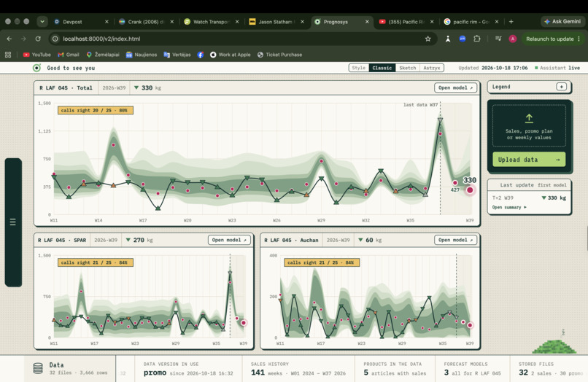This screenshot has height=382, width=588.
Task: Click the calls right 21 / 25 badge on SPAR
Action: pos(96,262)
